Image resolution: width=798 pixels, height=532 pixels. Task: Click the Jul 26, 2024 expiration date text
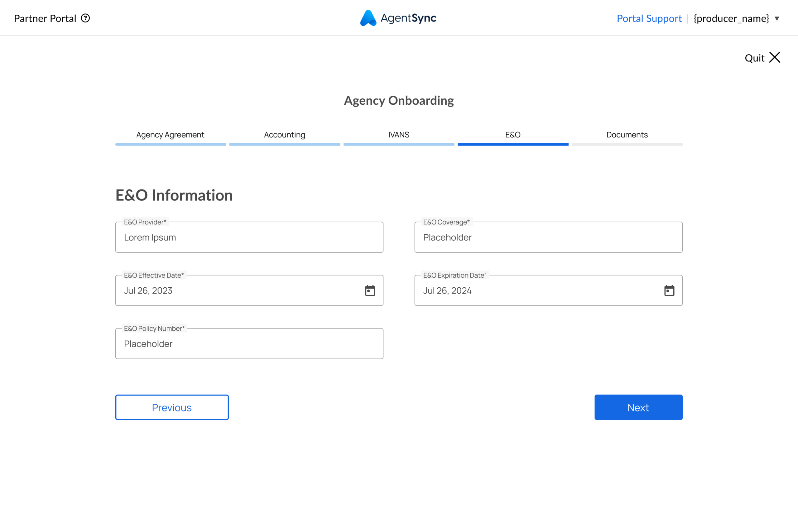(x=447, y=291)
